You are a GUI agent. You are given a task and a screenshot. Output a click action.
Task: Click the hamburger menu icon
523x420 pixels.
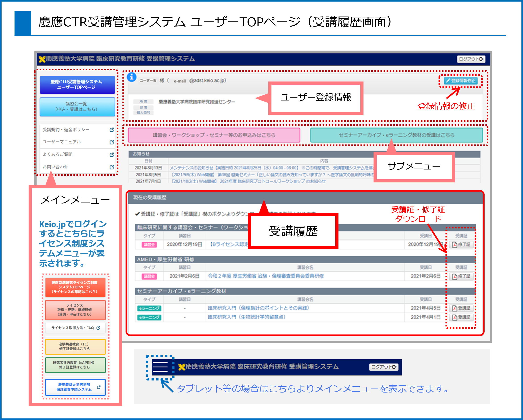coord(160,367)
